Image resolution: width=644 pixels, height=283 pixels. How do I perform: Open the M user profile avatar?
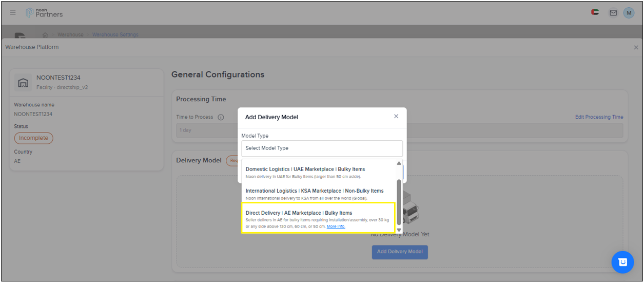point(629,13)
